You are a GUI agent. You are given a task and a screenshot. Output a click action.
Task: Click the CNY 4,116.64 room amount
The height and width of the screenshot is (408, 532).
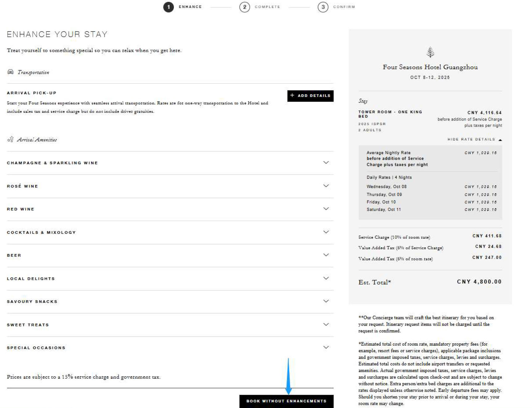(x=484, y=113)
